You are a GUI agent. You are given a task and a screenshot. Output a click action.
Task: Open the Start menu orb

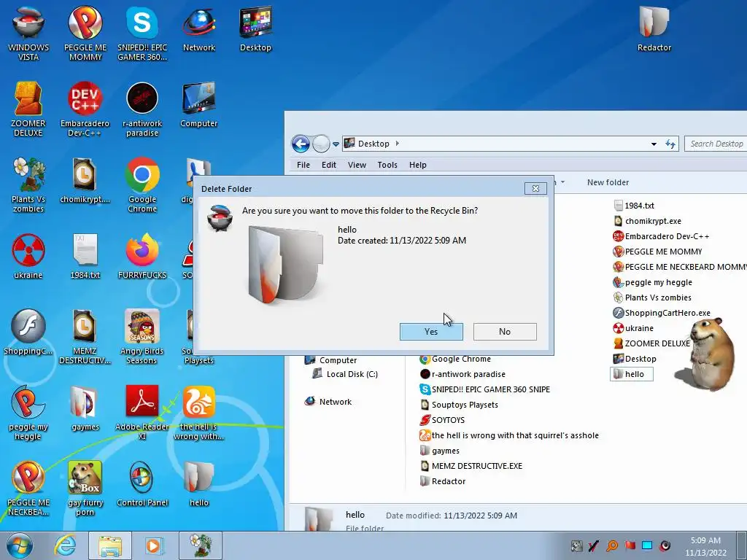pyautogui.click(x=20, y=545)
